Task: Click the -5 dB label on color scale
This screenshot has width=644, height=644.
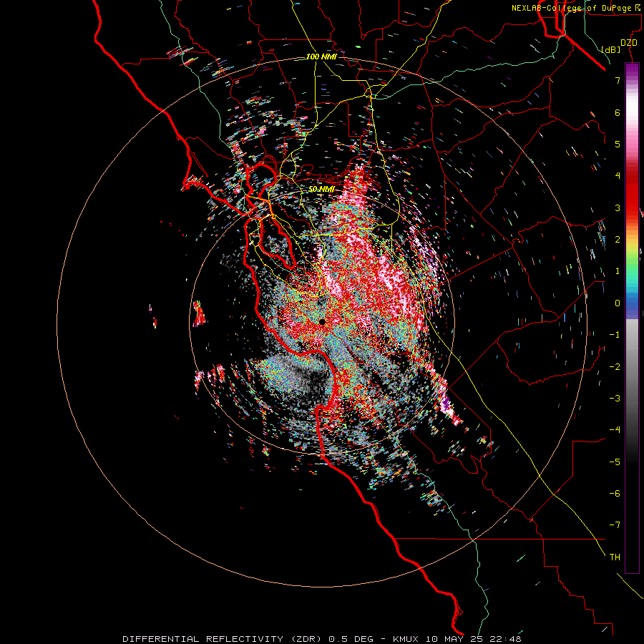Action: pos(615,462)
